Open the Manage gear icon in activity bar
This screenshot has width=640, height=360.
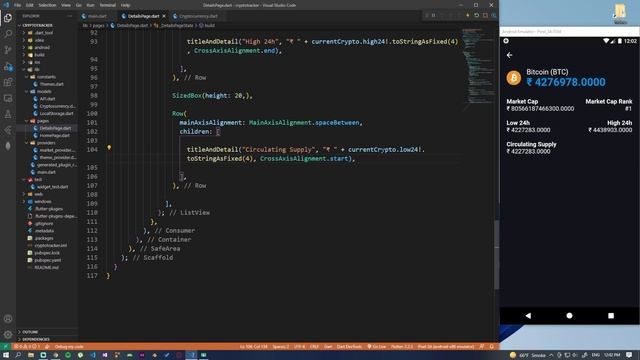click(8, 335)
